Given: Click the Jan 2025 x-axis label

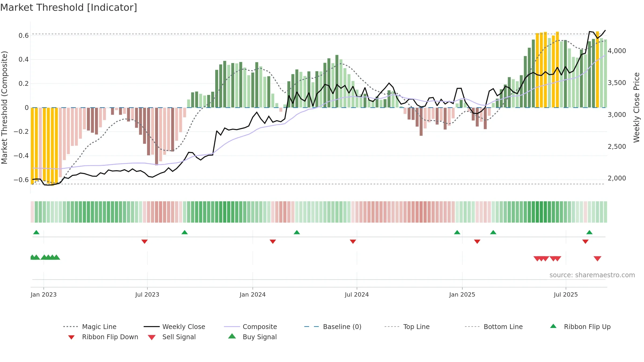Looking at the screenshot, I should point(462,295).
